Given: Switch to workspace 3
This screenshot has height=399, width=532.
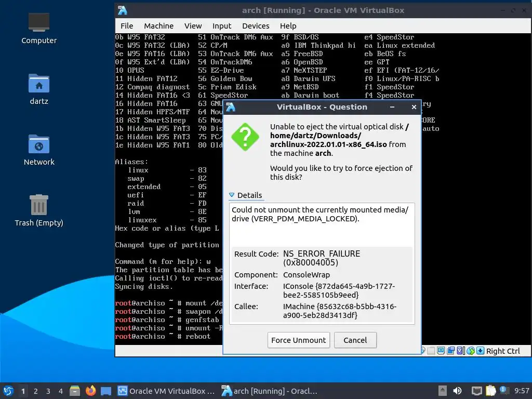Looking at the screenshot, I should tap(48, 391).
